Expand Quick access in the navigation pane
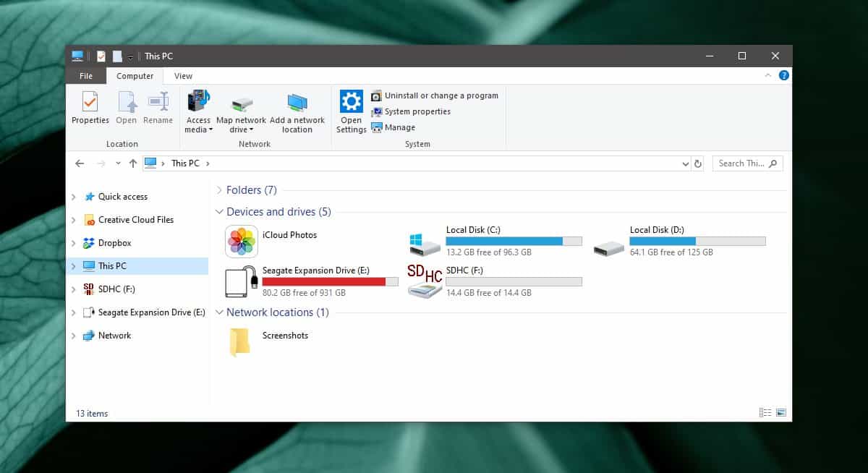The image size is (868, 473). [x=74, y=197]
